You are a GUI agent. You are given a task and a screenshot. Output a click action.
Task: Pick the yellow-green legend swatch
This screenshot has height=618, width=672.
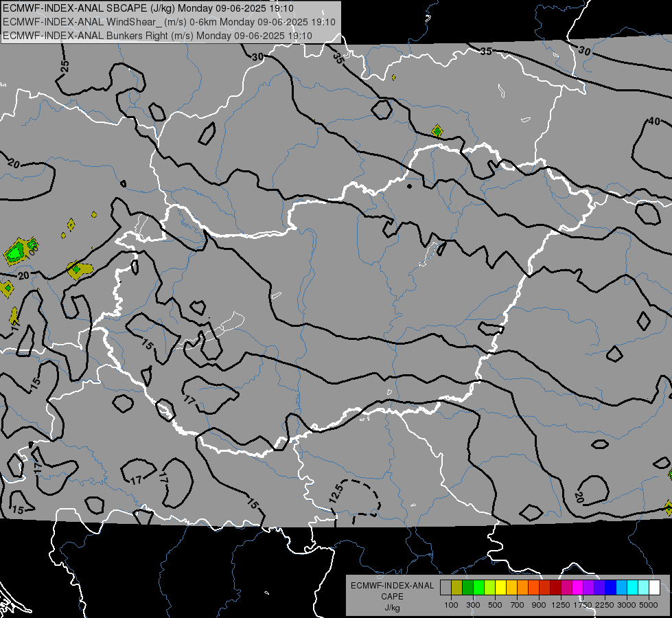[490, 587]
